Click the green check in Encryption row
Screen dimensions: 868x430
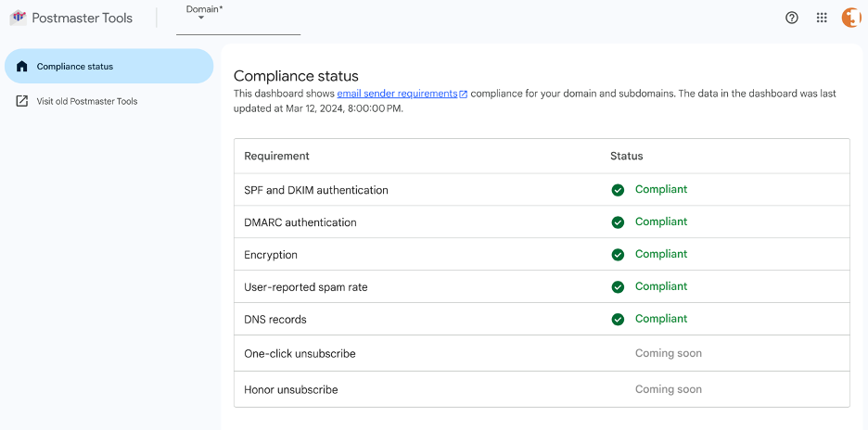(x=618, y=255)
